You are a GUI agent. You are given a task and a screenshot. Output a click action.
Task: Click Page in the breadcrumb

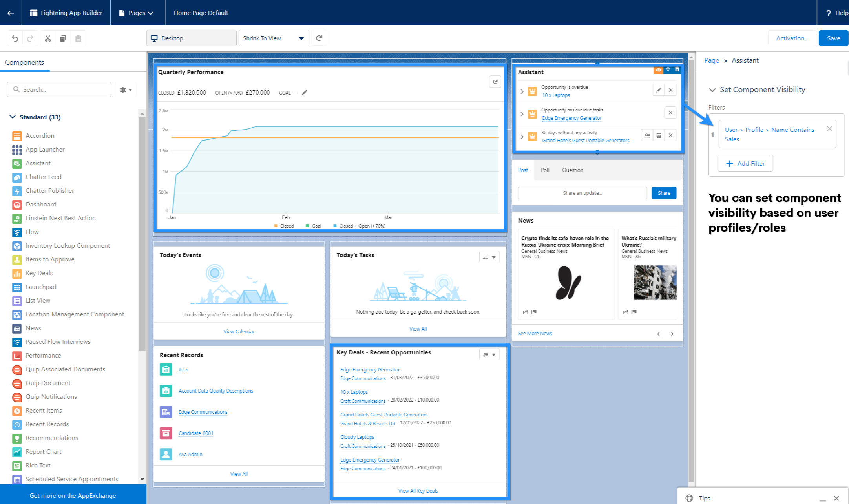tap(712, 60)
